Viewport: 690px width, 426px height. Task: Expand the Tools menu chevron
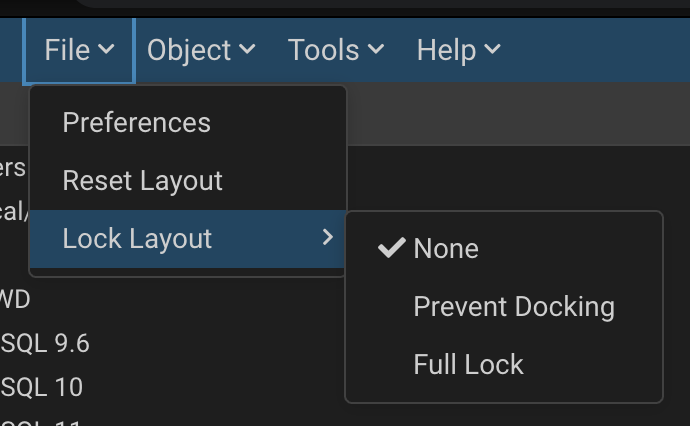(376, 50)
